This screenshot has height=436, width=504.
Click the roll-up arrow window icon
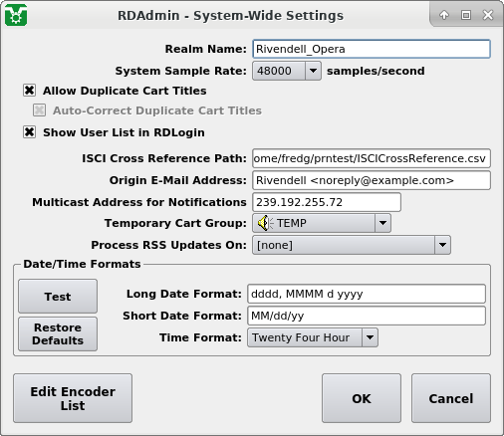coord(444,15)
